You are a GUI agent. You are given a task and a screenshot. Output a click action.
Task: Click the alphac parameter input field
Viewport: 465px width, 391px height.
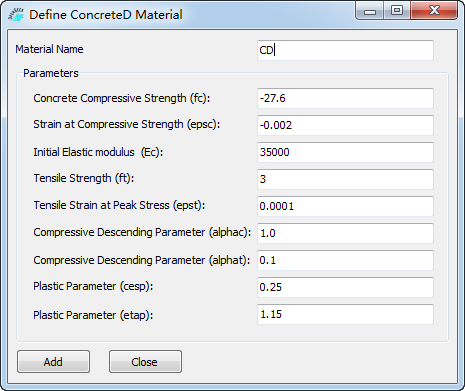click(x=345, y=233)
